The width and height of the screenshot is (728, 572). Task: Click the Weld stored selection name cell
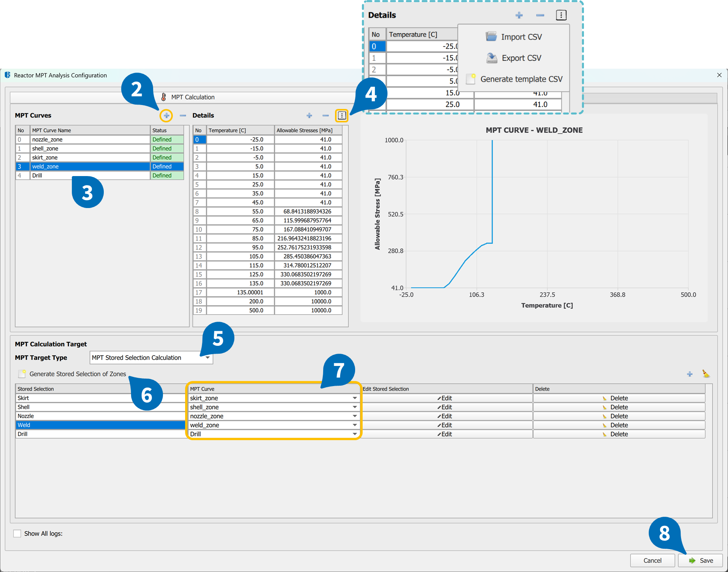click(x=100, y=425)
